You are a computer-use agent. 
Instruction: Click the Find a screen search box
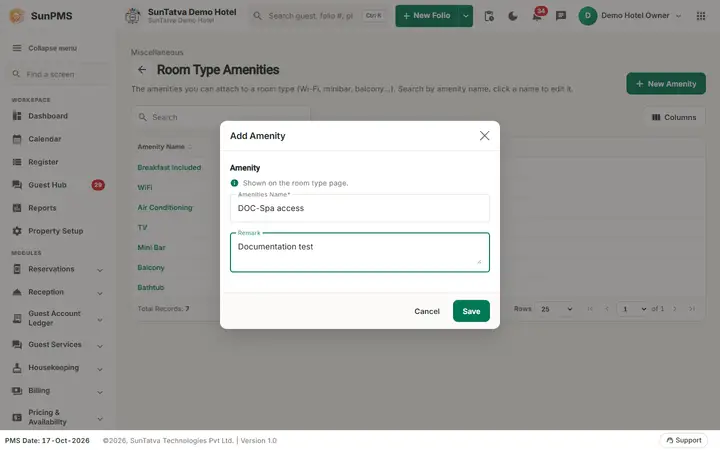[x=58, y=74]
